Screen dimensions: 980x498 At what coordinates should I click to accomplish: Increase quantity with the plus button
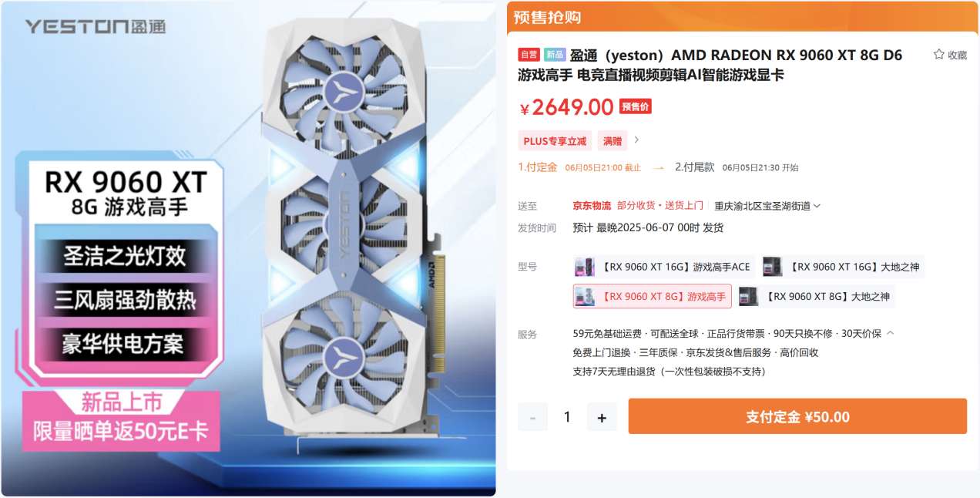[602, 417]
